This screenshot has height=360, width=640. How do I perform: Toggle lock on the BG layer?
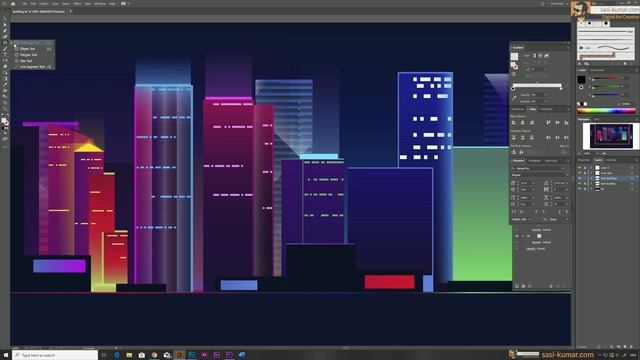pyautogui.click(x=585, y=189)
